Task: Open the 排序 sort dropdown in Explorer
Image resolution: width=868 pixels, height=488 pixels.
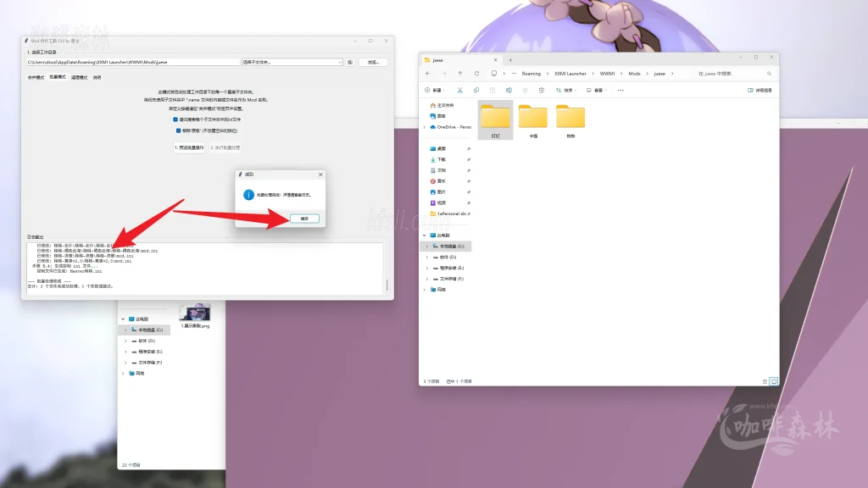Action: (x=566, y=90)
